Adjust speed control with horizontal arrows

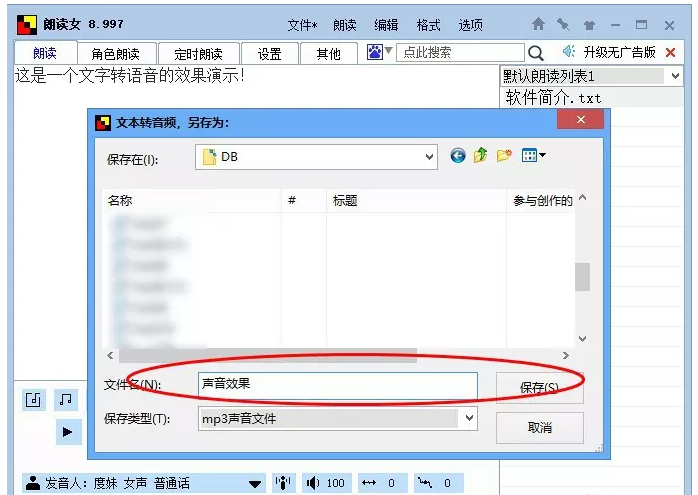[x=382, y=483]
